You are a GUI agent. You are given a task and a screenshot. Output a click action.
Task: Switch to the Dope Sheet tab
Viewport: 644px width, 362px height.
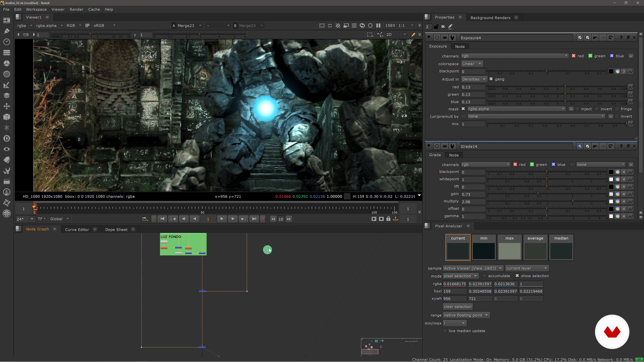(116, 229)
